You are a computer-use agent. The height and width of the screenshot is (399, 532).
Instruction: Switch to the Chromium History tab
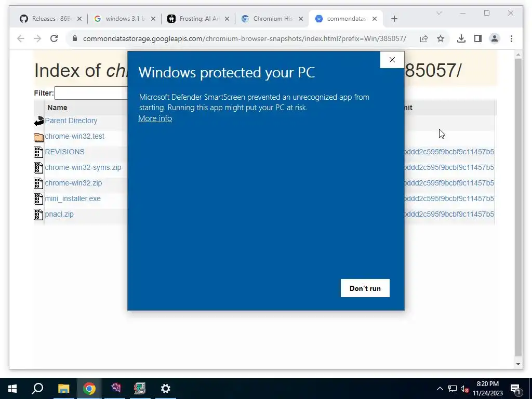tap(273, 19)
